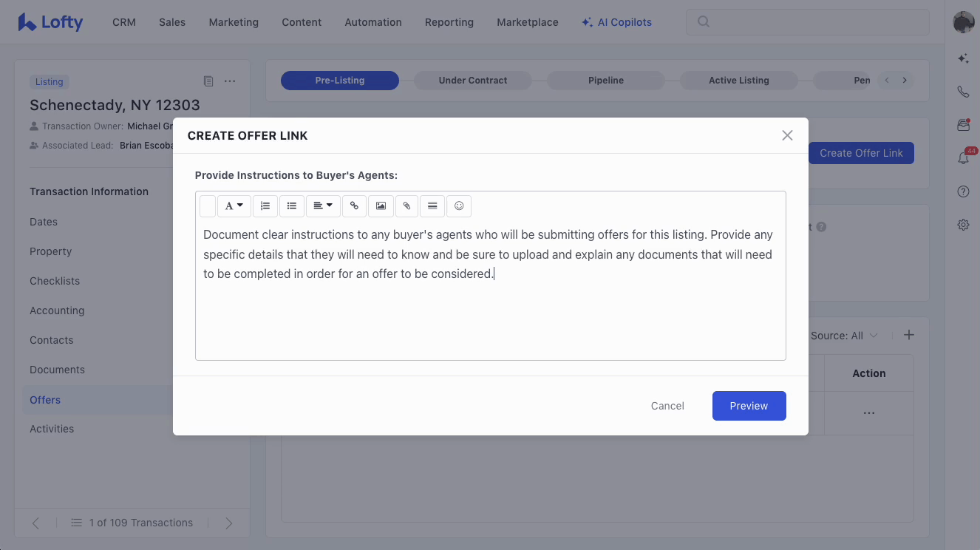Screen dimensions: 980x550
Task: Open the AI Copilots menu
Action: 616,22
